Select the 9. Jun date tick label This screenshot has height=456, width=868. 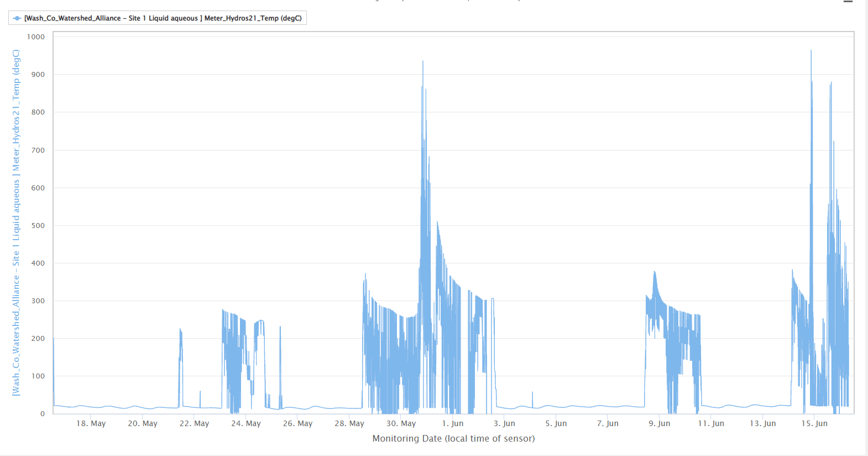(x=659, y=423)
